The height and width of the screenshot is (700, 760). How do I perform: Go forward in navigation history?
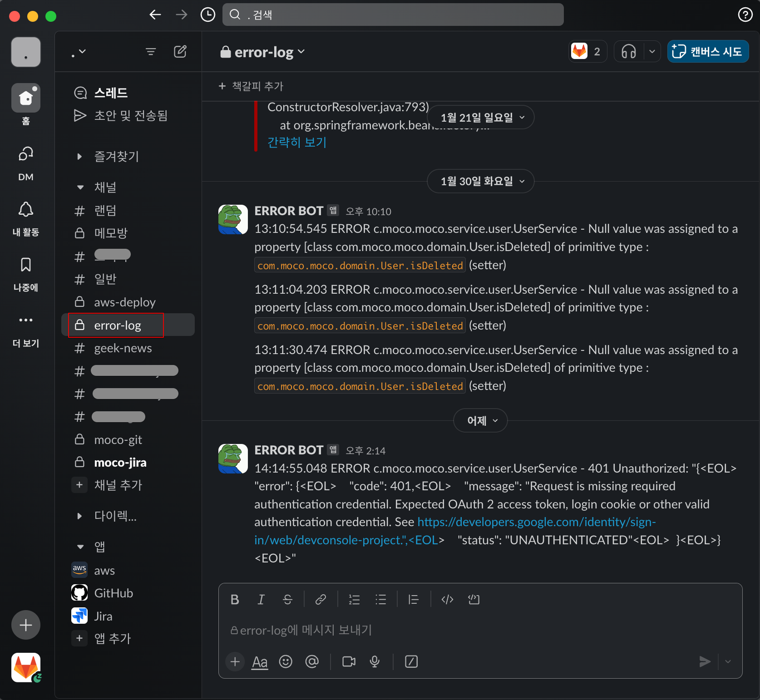(182, 15)
